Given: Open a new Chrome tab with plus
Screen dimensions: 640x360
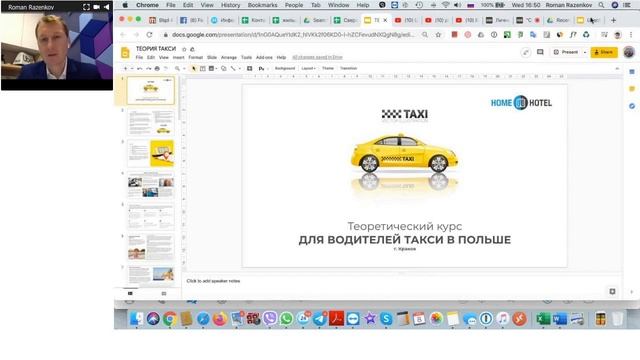Looking at the screenshot, I should 613,20.
